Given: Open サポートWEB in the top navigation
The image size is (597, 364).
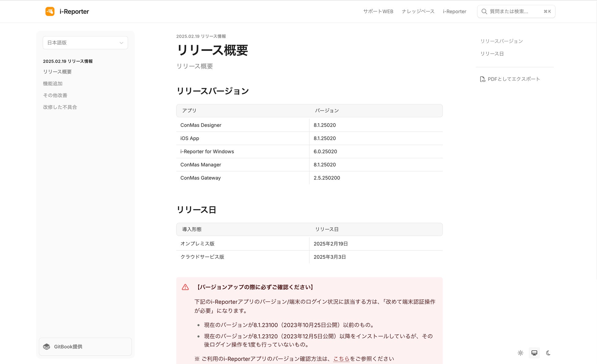Looking at the screenshot, I should (x=378, y=11).
